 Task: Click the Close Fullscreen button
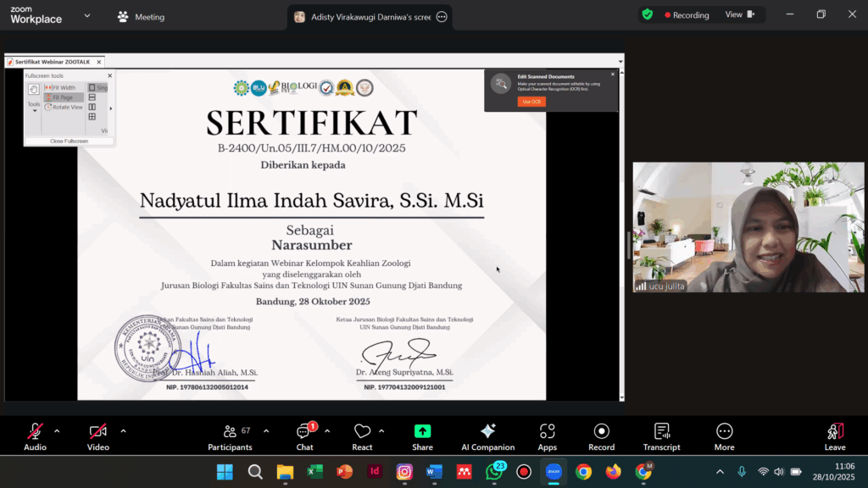[69, 141]
